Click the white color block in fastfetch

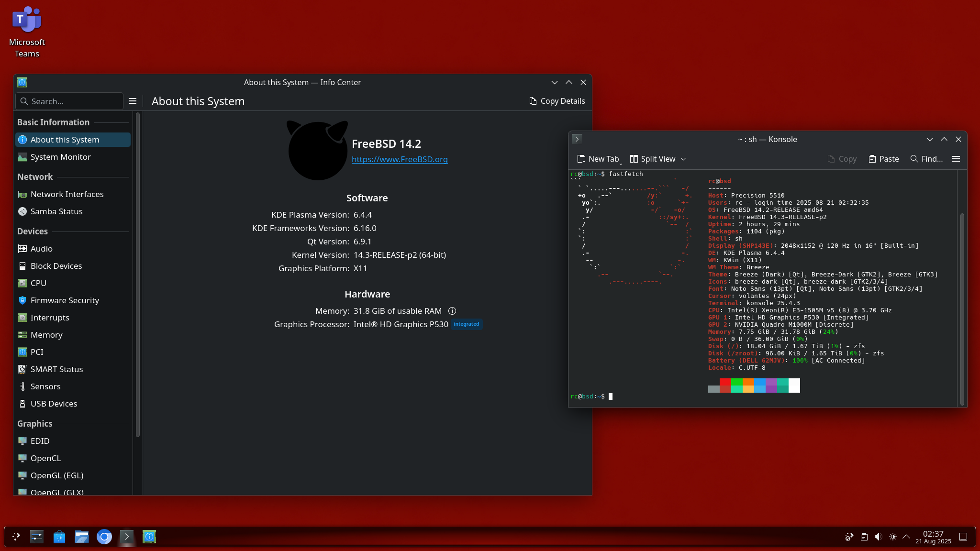click(794, 385)
